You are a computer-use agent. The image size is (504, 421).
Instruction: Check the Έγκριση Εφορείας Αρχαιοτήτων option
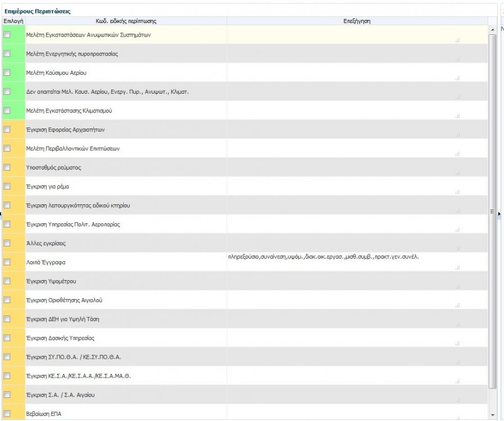7,130
